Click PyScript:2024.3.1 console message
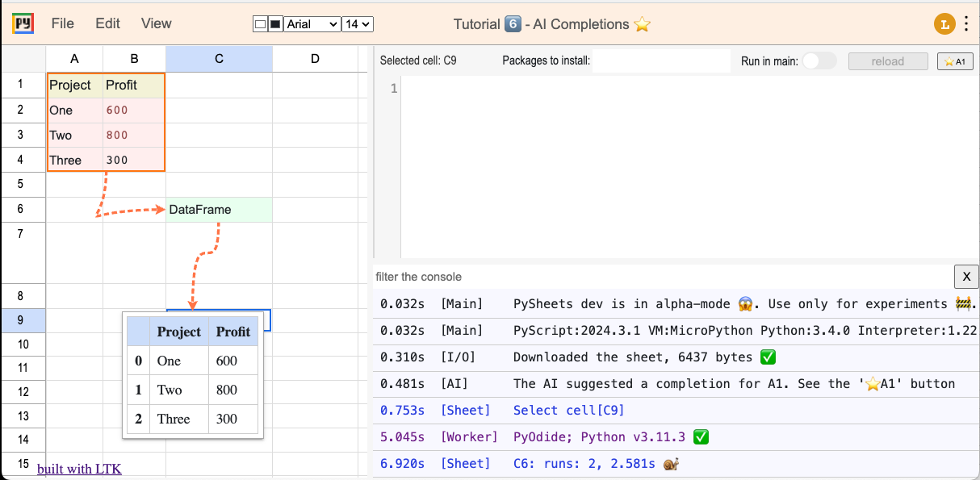The height and width of the screenshot is (480, 980). pos(745,331)
